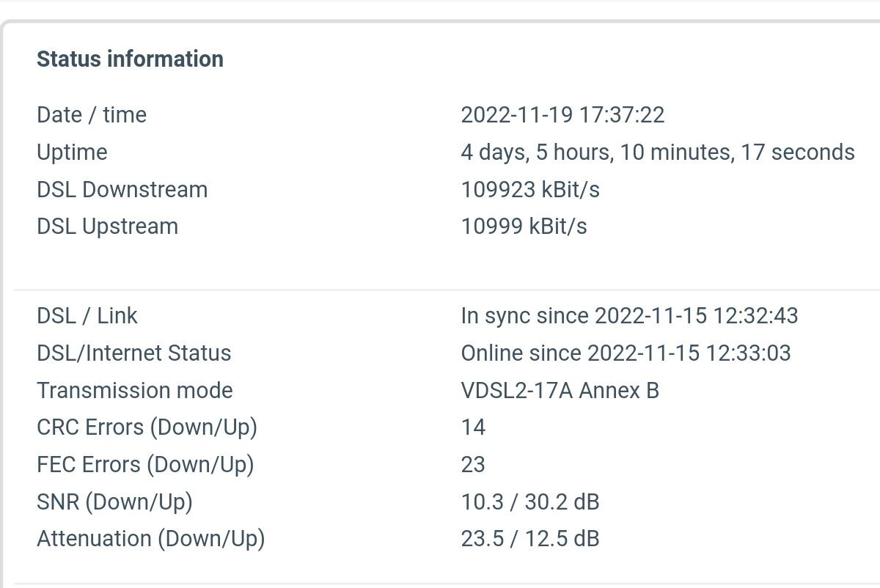Select the CRC Errors (Down/Up) label
The height and width of the screenshot is (588, 880).
point(147,427)
